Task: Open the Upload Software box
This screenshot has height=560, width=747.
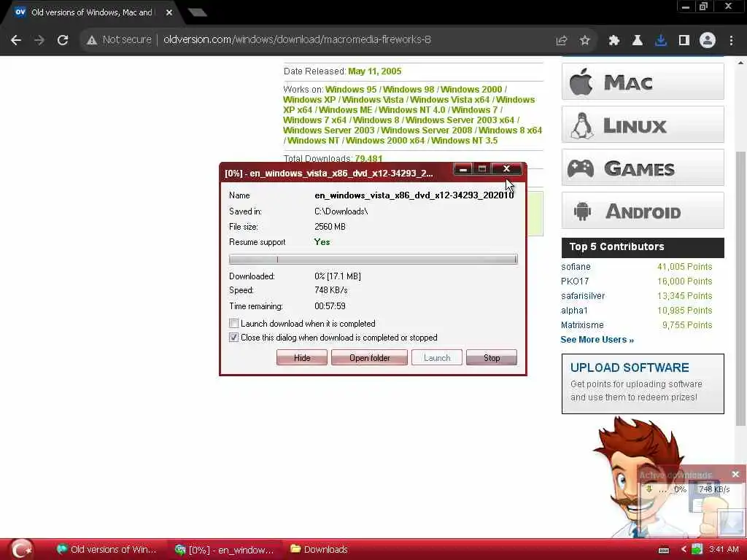Action: click(x=643, y=384)
